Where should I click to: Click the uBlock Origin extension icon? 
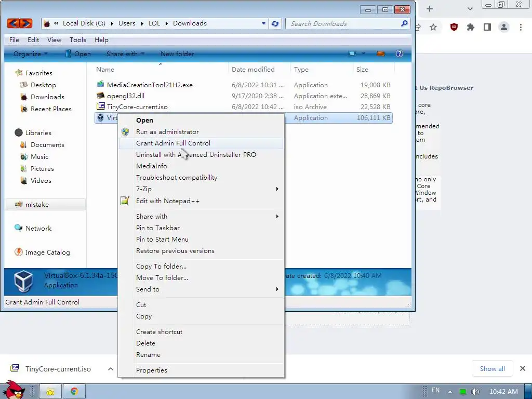tap(454, 27)
